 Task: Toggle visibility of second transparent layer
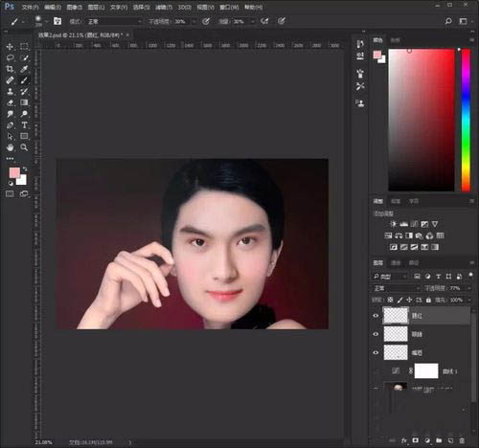[x=376, y=334]
